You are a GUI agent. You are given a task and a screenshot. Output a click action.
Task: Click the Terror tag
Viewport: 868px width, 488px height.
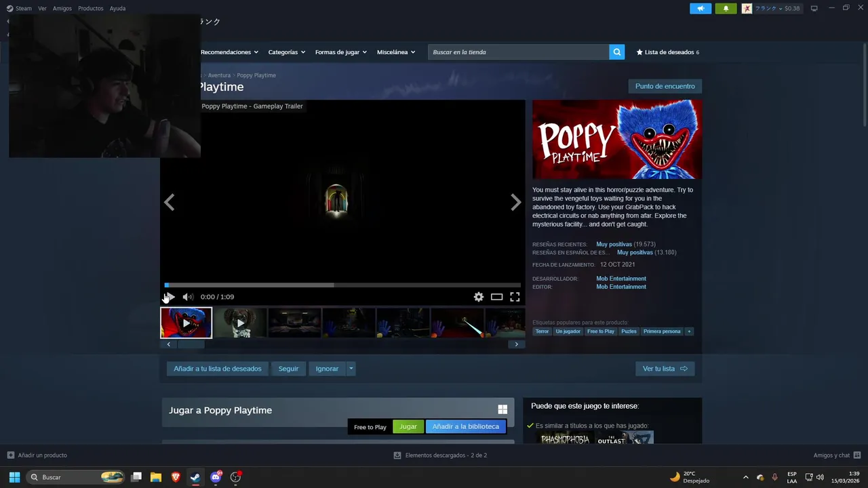point(542,331)
